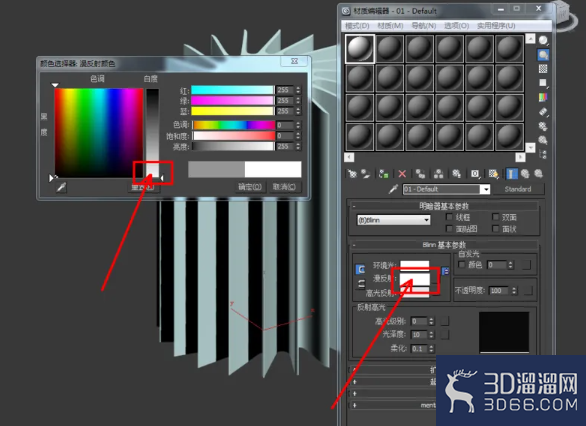Enable the 面贴图 face map checkbox
586x426 pixels.
[x=450, y=228]
